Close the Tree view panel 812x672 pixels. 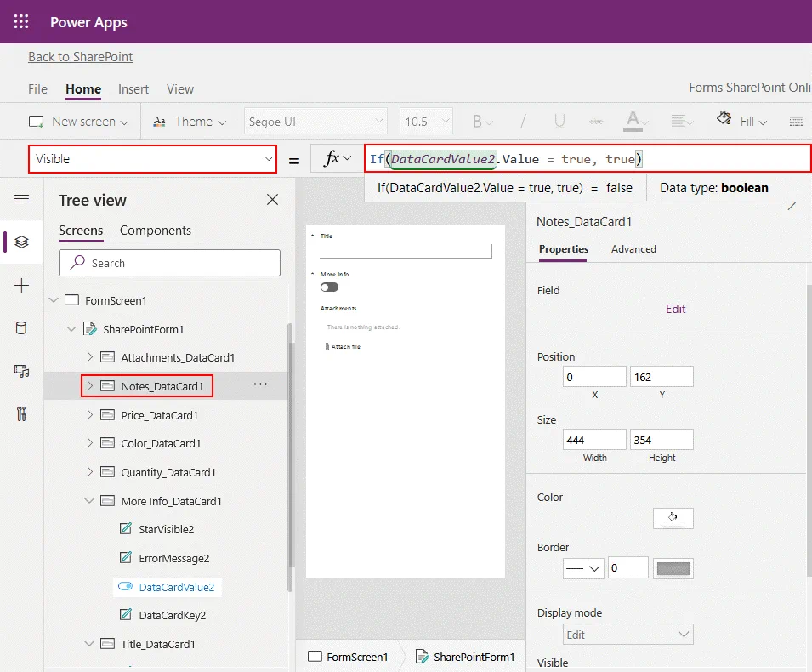(x=272, y=200)
